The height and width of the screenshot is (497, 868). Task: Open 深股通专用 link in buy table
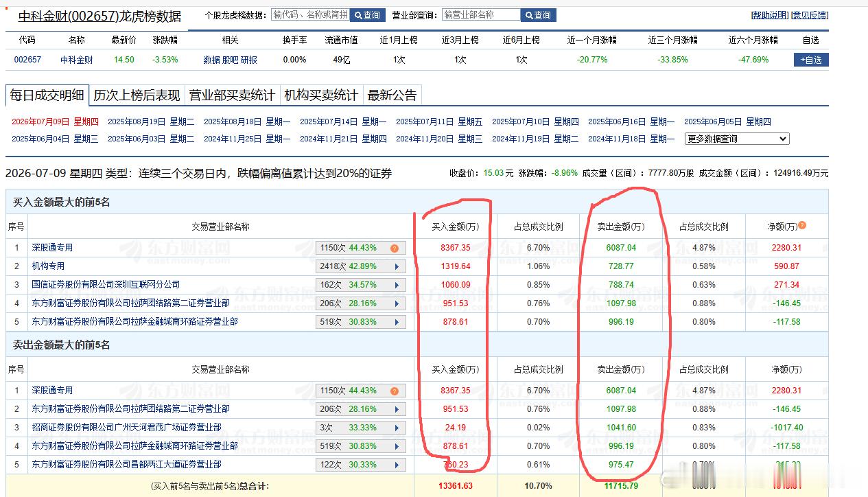tap(52, 248)
